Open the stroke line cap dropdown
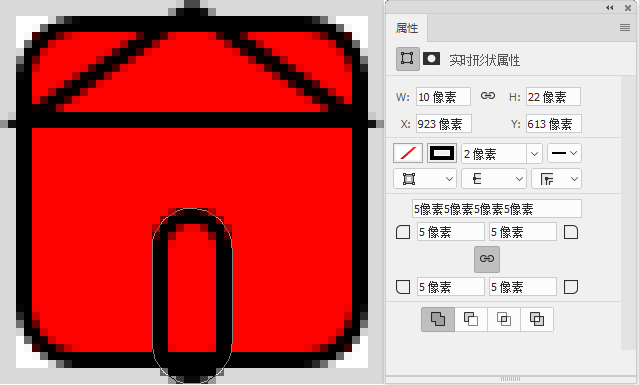639x385 pixels. tap(494, 179)
